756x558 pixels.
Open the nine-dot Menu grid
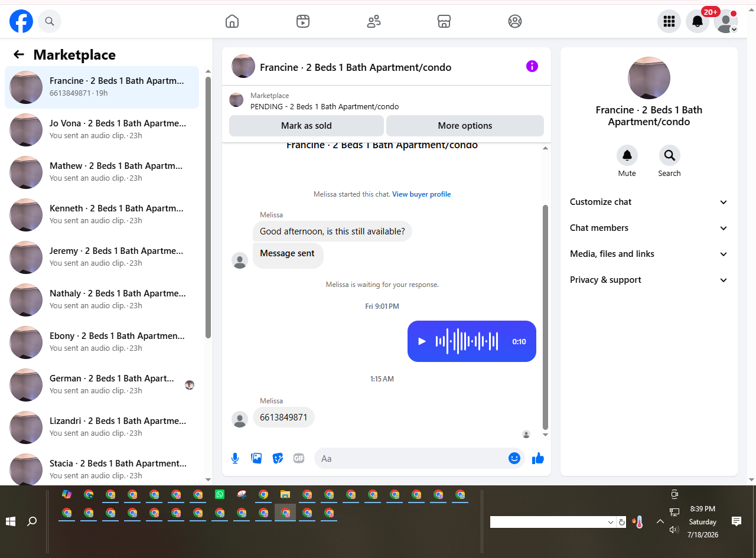click(669, 21)
